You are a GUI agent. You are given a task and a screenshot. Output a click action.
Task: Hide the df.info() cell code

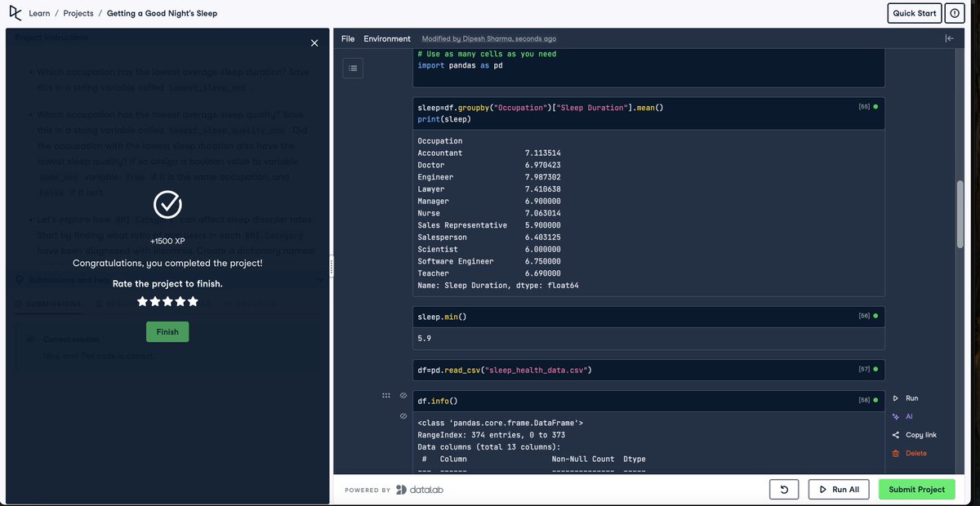(403, 396)
